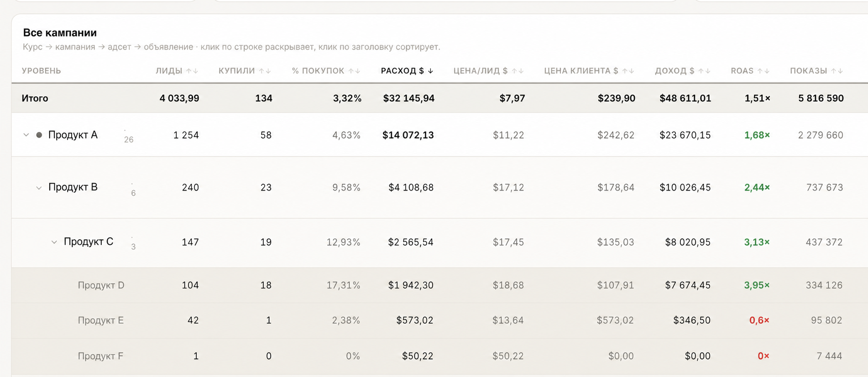868x377 pixels.
Task: Sort by ЦЕНА КЛИЕНТА $ arrows icon
Action: [628, 71]
